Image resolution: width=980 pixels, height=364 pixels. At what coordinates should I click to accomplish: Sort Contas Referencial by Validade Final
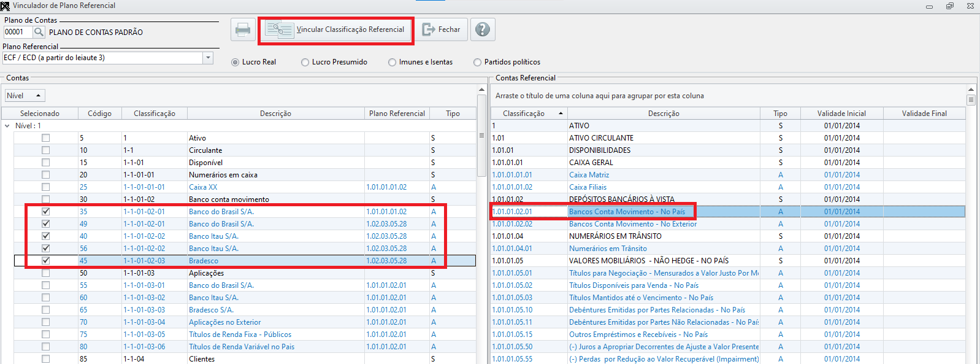click(924, 114)
